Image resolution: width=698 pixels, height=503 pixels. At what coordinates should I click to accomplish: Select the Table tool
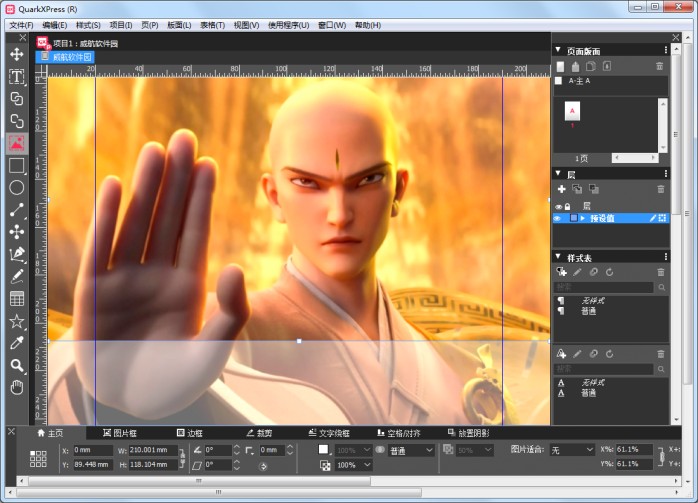17,299
